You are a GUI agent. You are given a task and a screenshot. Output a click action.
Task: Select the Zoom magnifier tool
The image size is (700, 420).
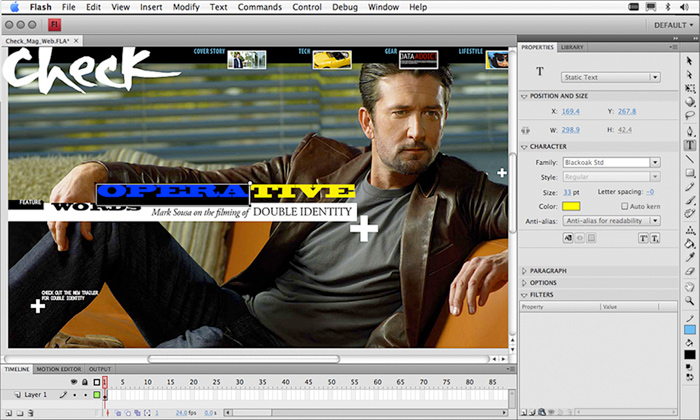pyautogui.click(x=690, y=300)
